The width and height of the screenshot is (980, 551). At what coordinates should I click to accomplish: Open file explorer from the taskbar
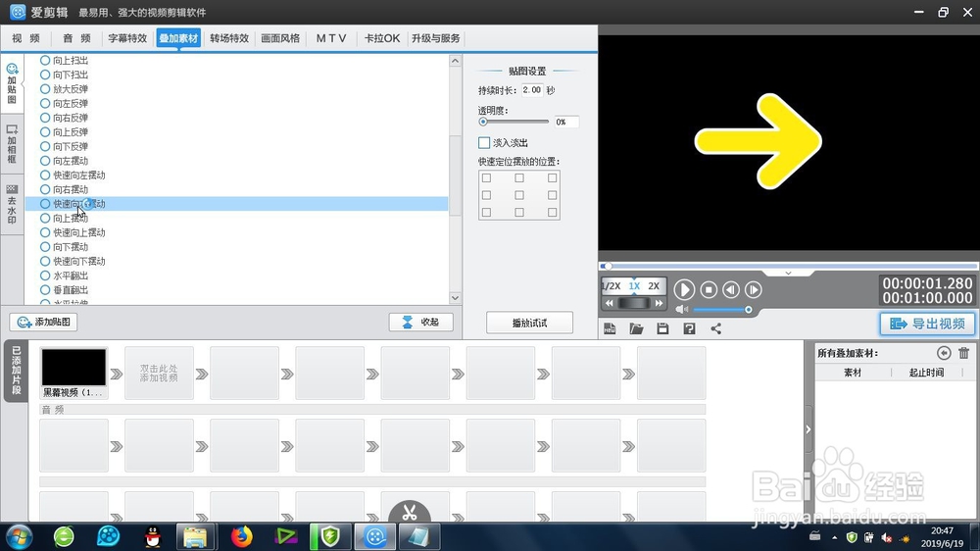(x=196, y=536)
